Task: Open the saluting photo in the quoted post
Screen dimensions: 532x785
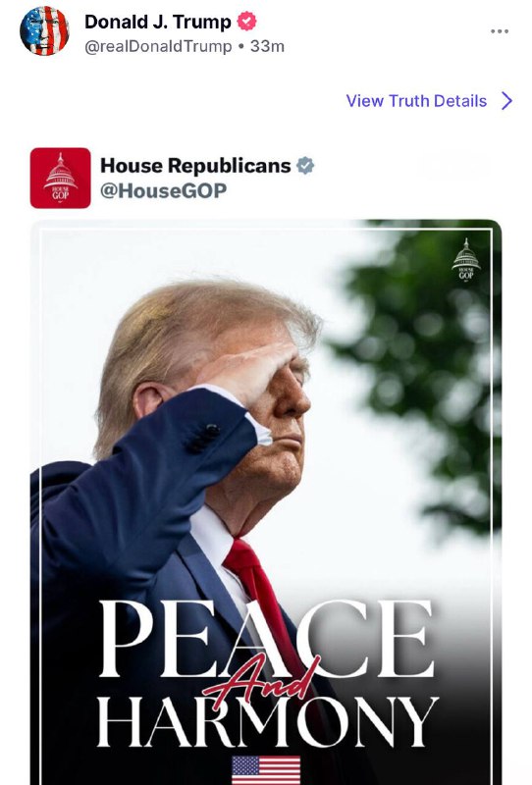Action: [x=266, y=502]
